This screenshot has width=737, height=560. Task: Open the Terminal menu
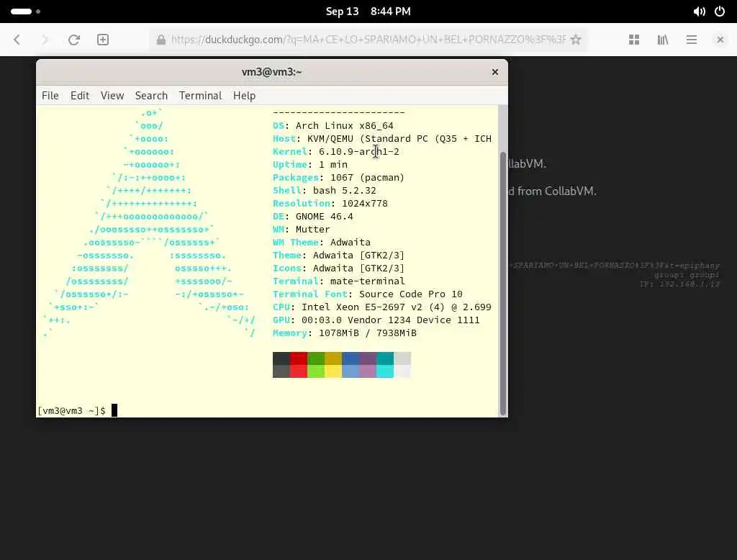(x=200, y=96)
